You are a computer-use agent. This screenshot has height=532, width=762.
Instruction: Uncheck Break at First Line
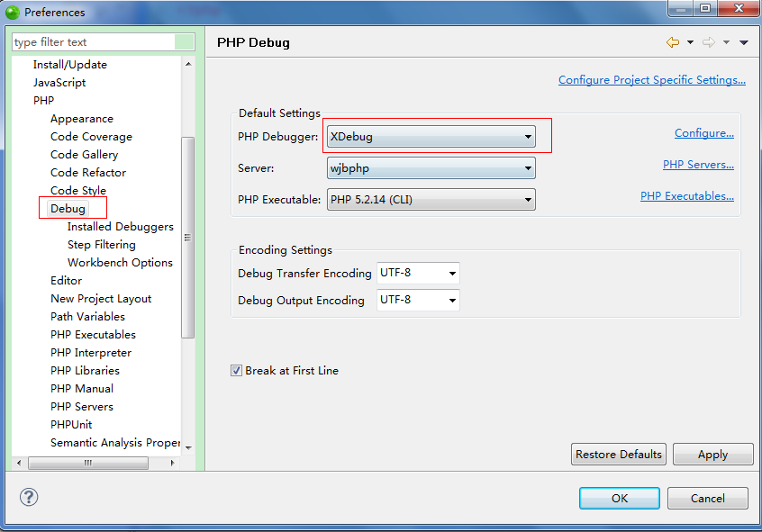(236, 370)
